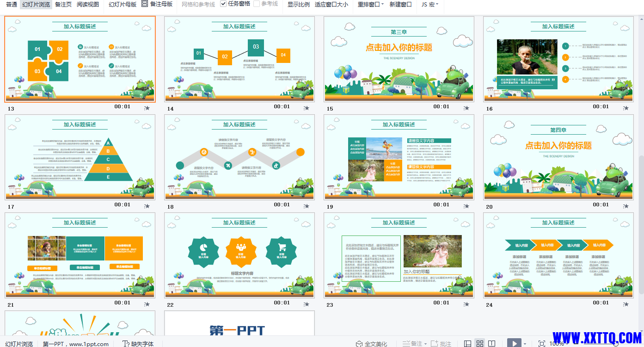Select slide 20 第四章 thumbnail
644x347 pixels.
(558, 157)
